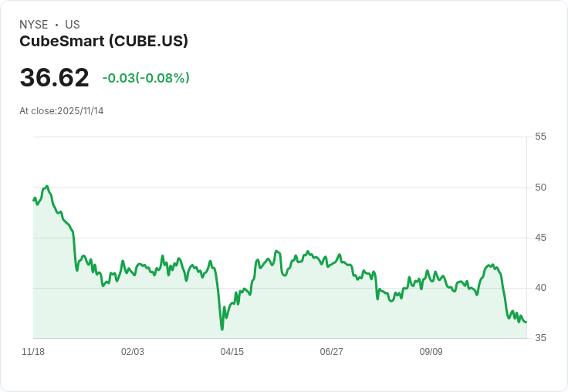This screenshot has width=568, height=392.
Task: Click the NYSE exchange label
Action: (34, 25)
